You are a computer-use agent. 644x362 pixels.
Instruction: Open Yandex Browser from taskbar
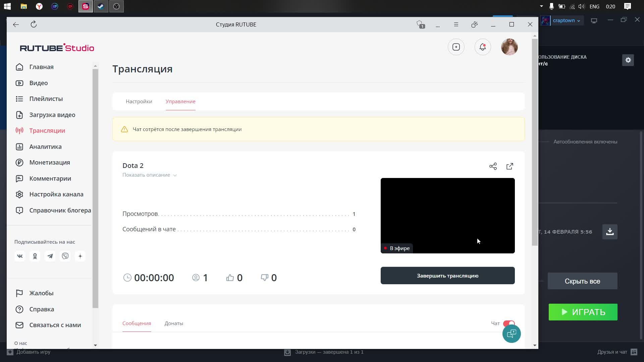(39, 6)
